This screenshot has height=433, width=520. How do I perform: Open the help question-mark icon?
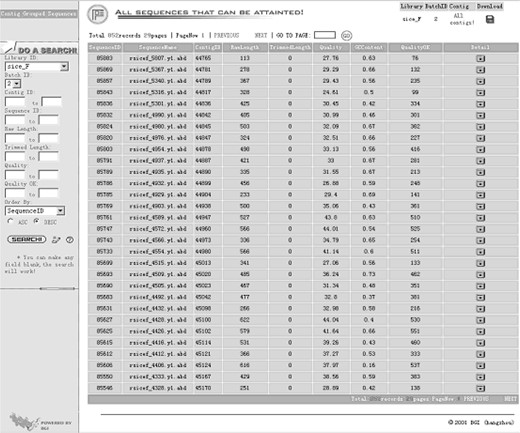coord(70,240)
